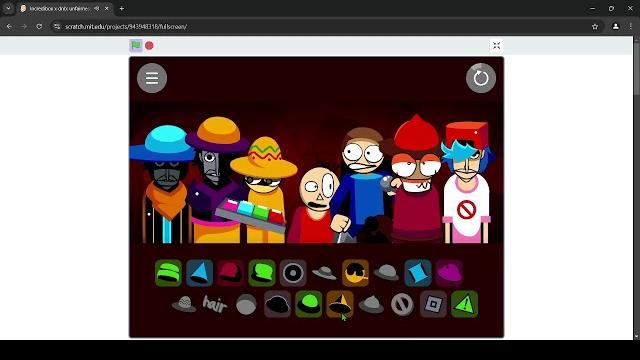
Task: Choose the blue square pillow icon
Action: click(418, 273)
